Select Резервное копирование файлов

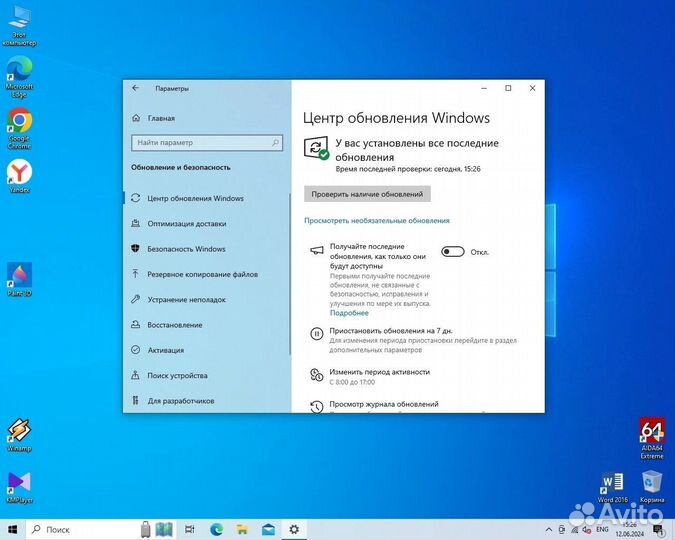pyautogui.click(x=202, y=274)
